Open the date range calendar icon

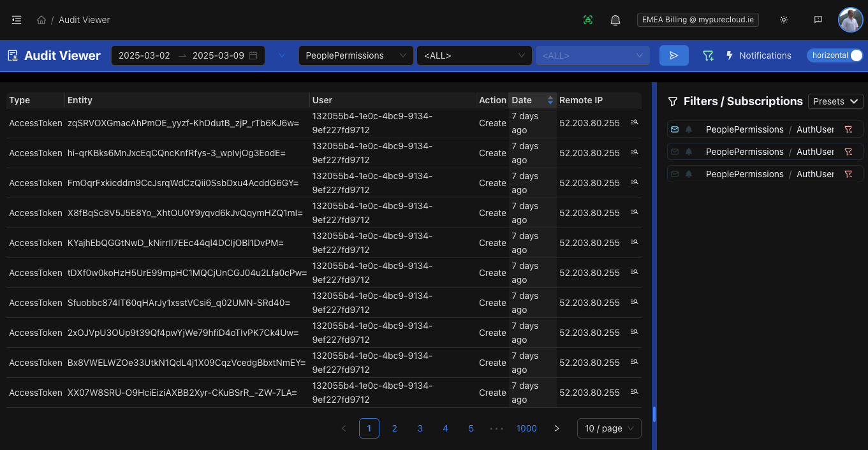253,55
